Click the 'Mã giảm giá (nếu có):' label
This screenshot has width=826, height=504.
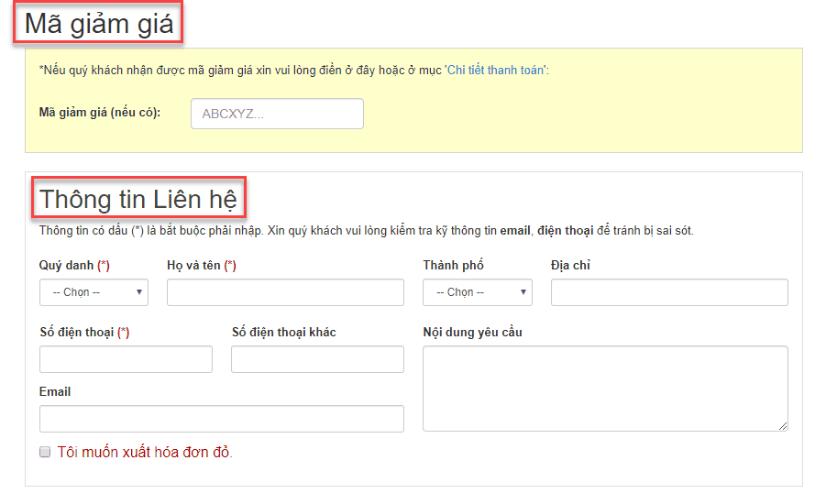[x=100, y=113]
